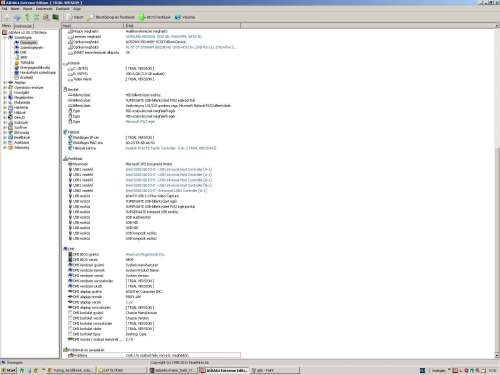
Task: Switch to the AIDA64 Extreme Edition taskbar button
Action: point(224,370)
